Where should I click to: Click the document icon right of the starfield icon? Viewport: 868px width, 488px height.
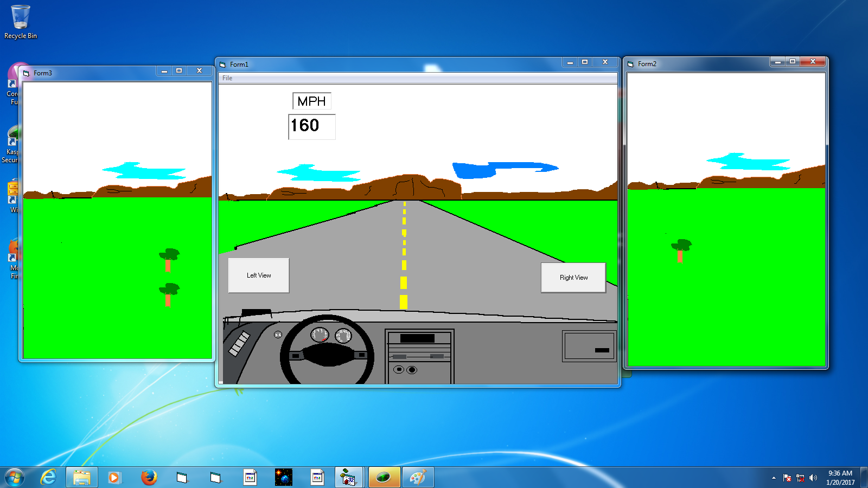[317, 478]
